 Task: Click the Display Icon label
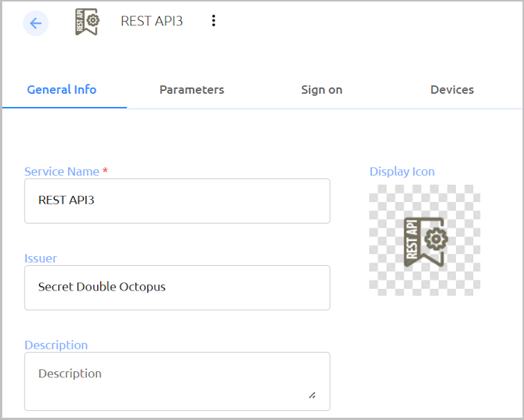point(402,171)
